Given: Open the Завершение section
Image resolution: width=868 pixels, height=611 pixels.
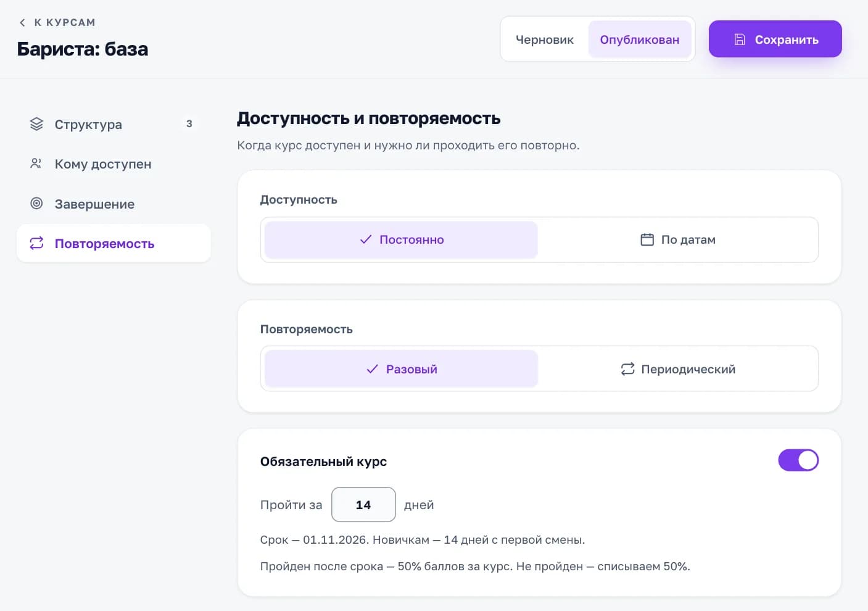Looking at the screenshot, I should point(114,204).
